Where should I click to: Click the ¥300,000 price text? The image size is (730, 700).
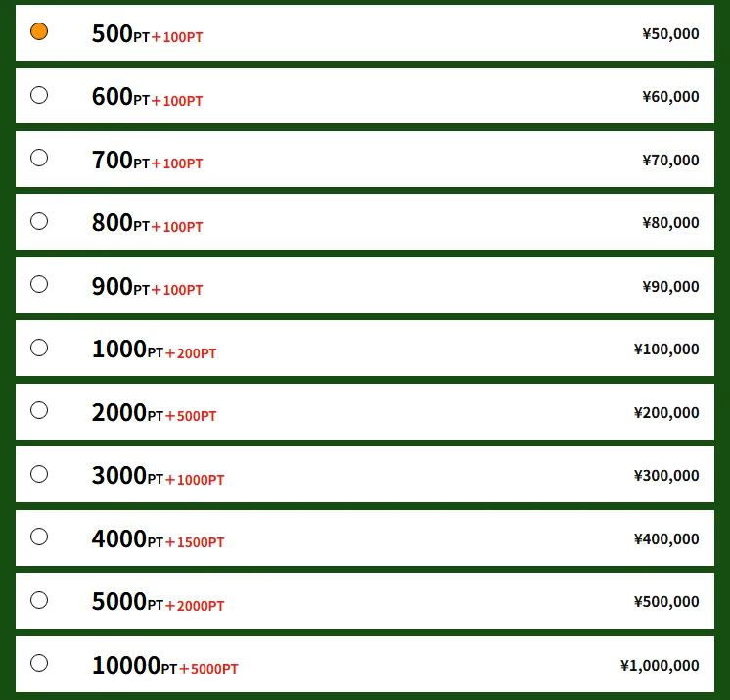pyautogui.click(x=666, y=476)
